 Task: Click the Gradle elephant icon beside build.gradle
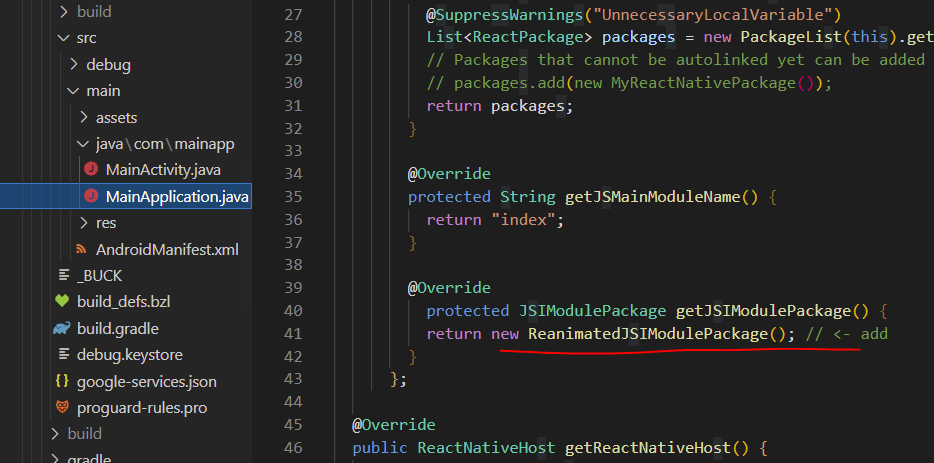[62, 328]
